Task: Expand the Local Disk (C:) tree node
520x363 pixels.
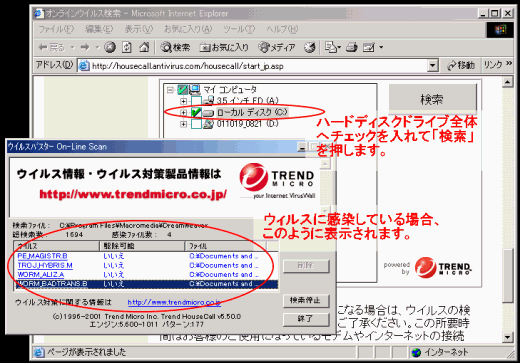Action: point(183,113)
